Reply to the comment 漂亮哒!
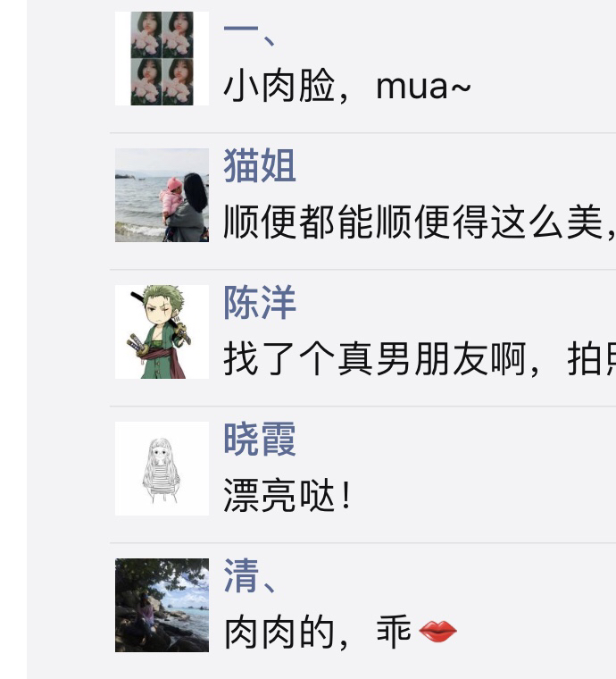616x679 pixels. (287, 495)
